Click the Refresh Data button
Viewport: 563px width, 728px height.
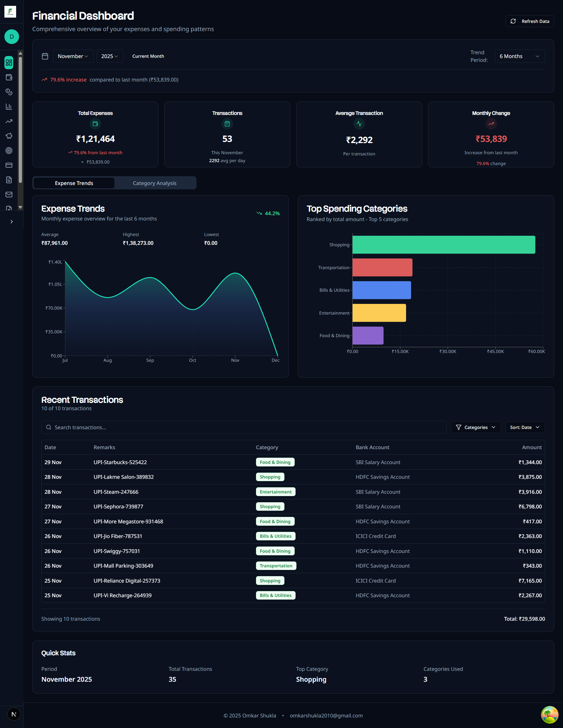[x=529, y=21]
